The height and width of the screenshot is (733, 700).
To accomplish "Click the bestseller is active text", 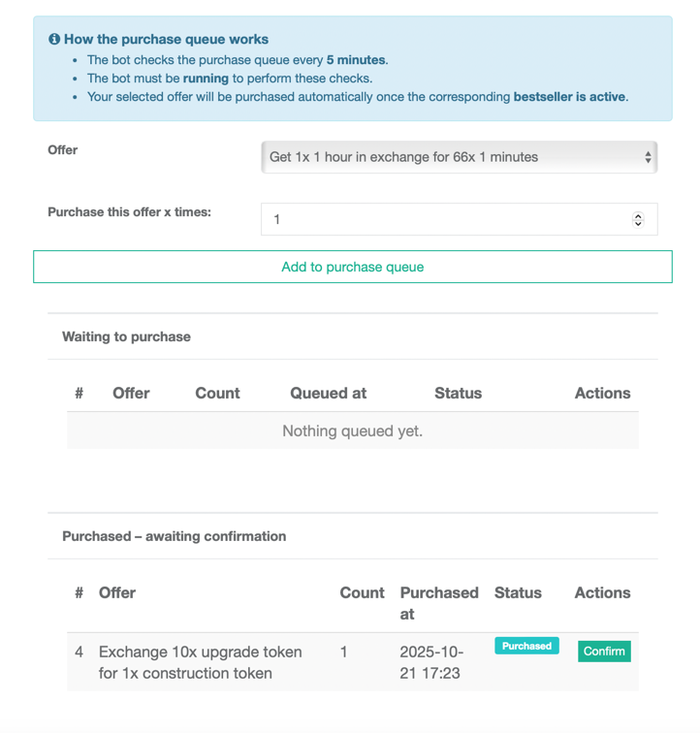I will [569, 97].
